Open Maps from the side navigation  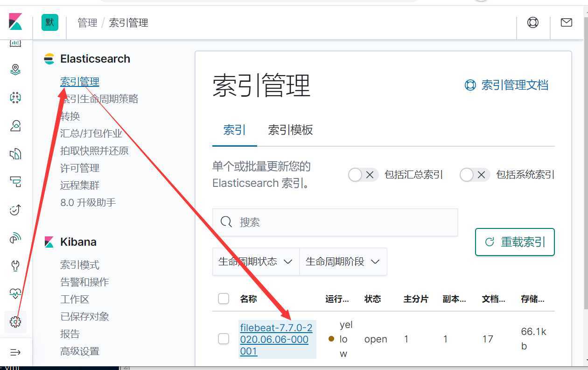pyautogui.click(x=15, y=70)
